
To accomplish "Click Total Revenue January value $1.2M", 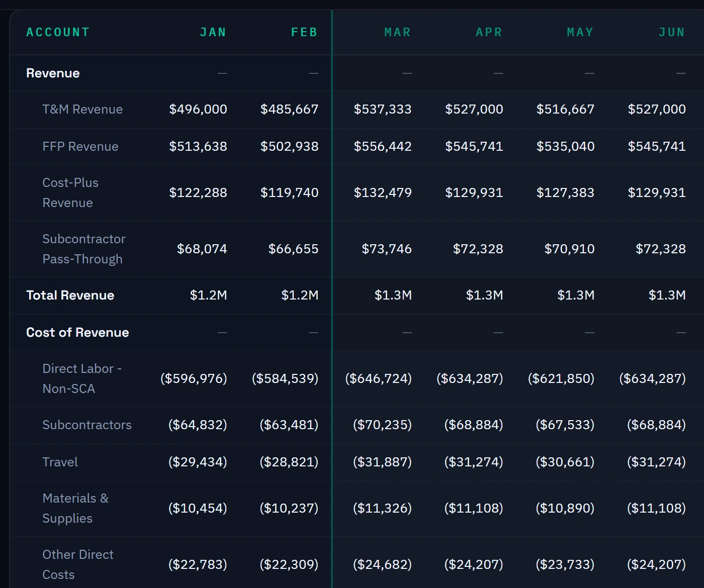I will point(208,296).
